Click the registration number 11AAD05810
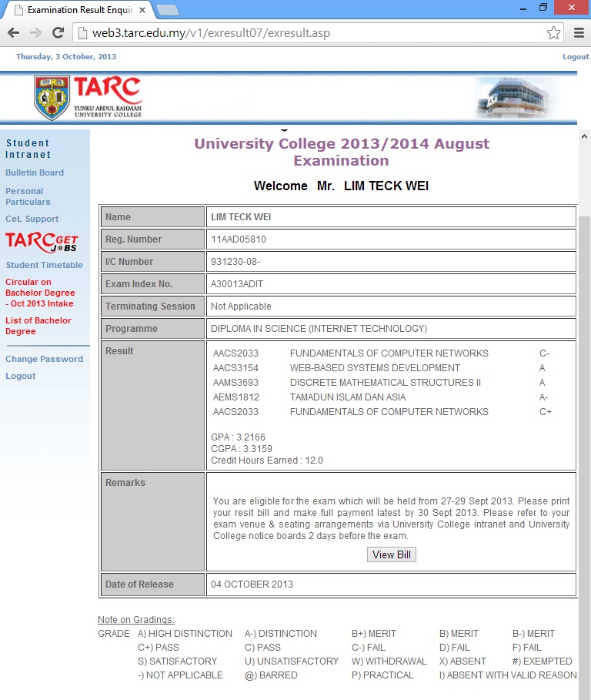Viewport: 591px width, 700px height. pos(239,239)
